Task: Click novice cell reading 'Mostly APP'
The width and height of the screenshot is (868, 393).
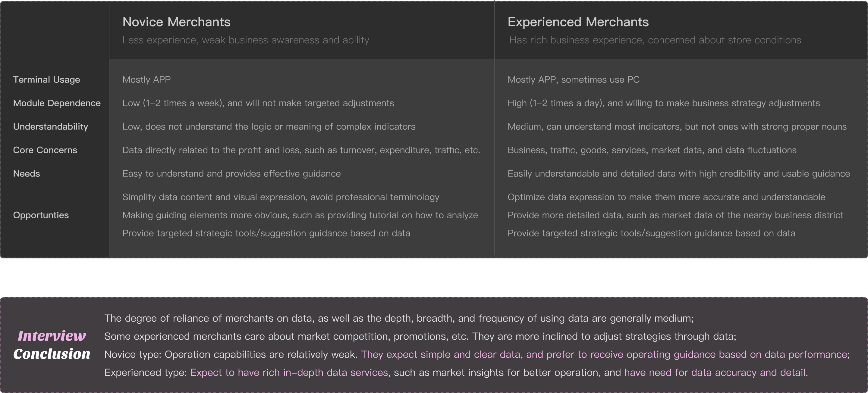Action: 146,80
